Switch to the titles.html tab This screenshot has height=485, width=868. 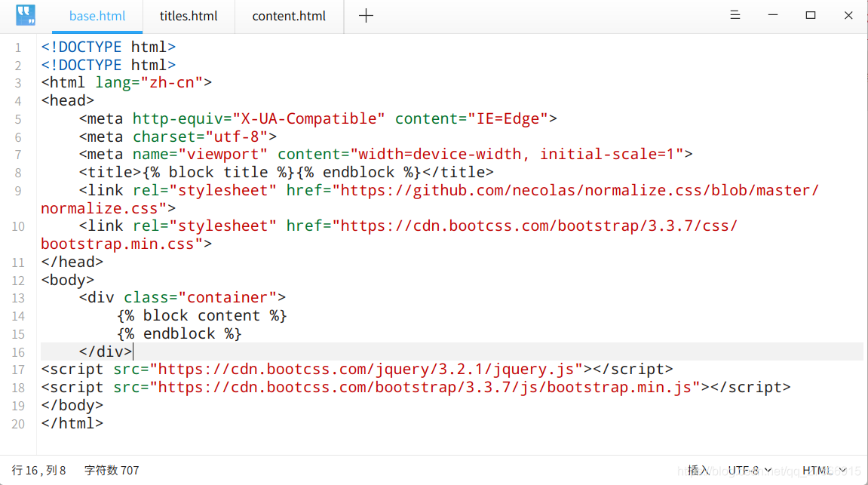(189, 16)
